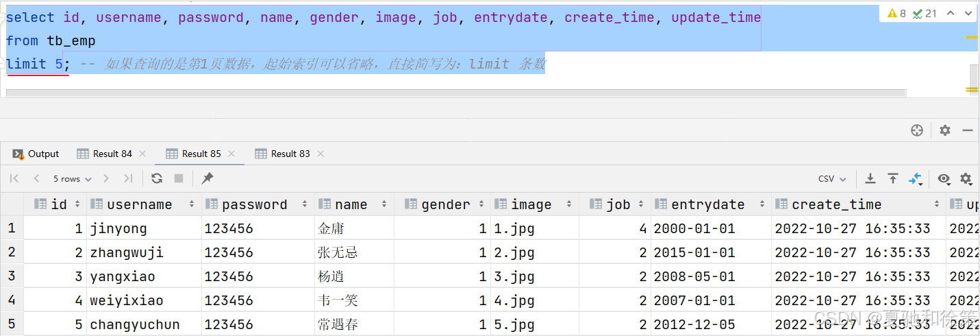Select the entrydate cell '2007-01-01'

711,300
